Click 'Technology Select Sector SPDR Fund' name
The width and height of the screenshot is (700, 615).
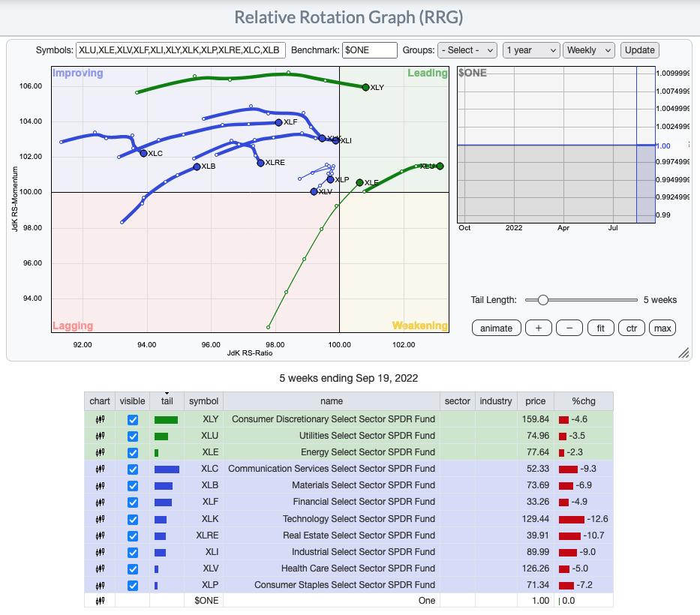coord(359,518)
